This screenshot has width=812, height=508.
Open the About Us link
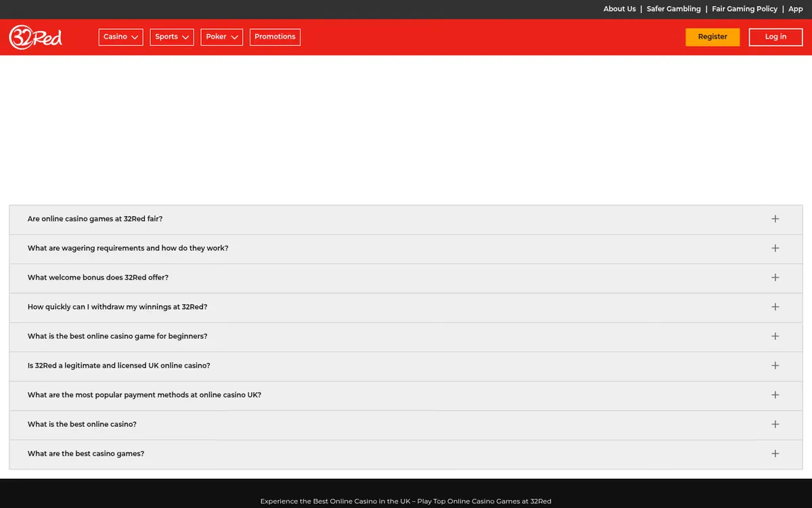pos(620,9)
